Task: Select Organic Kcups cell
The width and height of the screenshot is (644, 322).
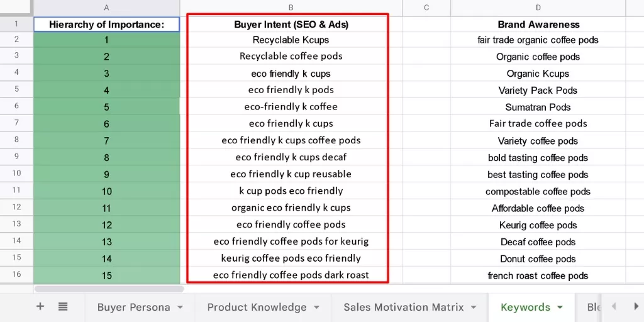Action: pyautogui.click(x=538, y=74)
